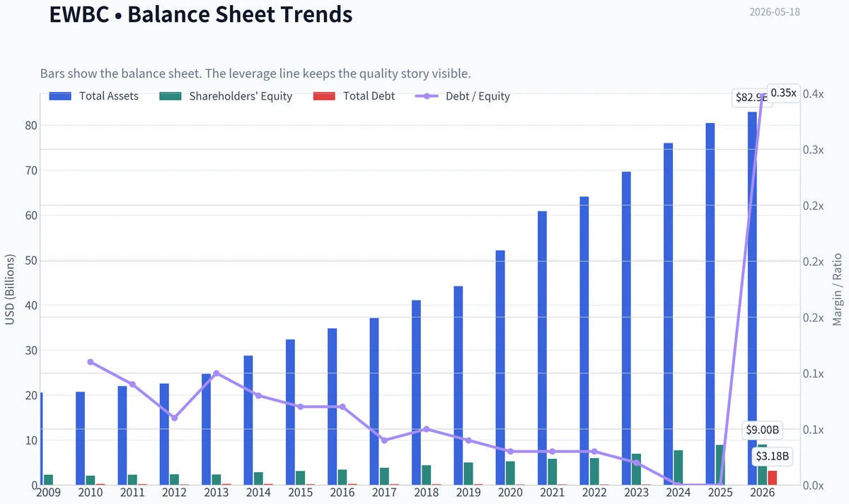Click the 2018 Debt / Equity line point
849x504 pixels.
click(x=426, y=429)
